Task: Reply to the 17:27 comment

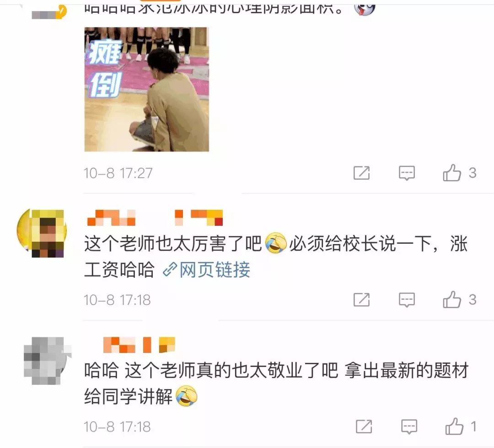Action: pyautogui.click(x=407, y=173)
